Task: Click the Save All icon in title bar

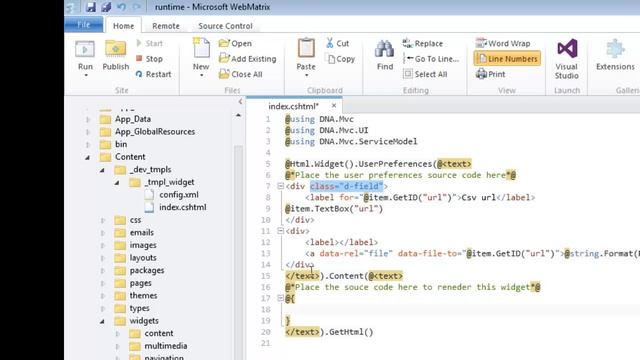Action: (x=106, y=7)
